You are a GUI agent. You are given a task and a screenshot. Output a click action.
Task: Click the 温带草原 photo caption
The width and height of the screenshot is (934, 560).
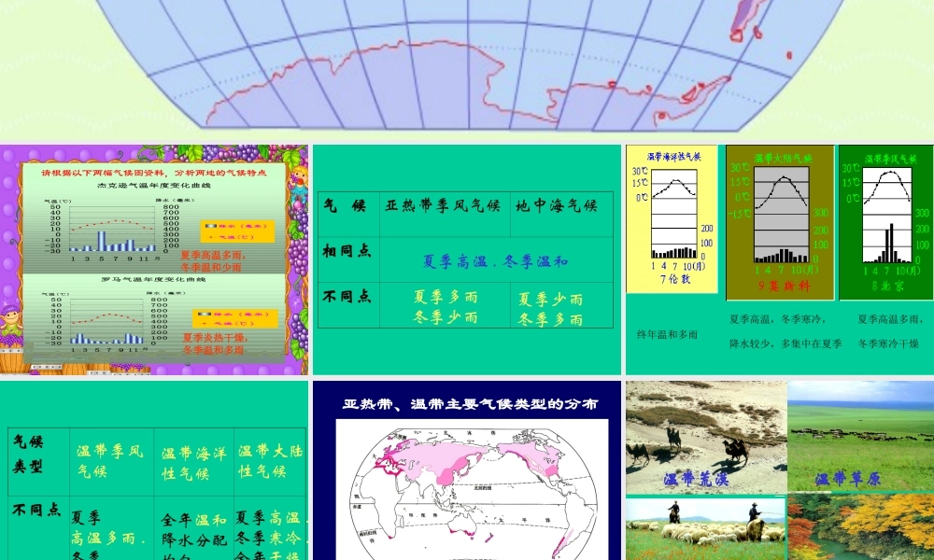click(848, 479)
